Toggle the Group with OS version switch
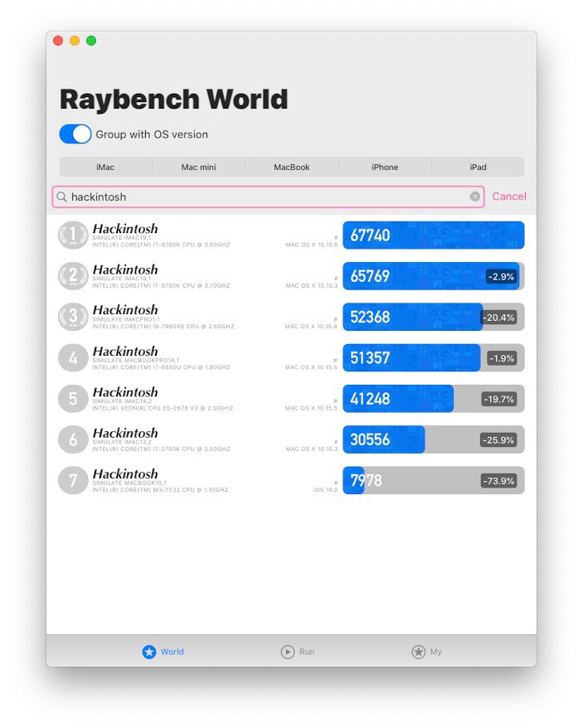This screenshot has height=728, width=583. point(75,134)
